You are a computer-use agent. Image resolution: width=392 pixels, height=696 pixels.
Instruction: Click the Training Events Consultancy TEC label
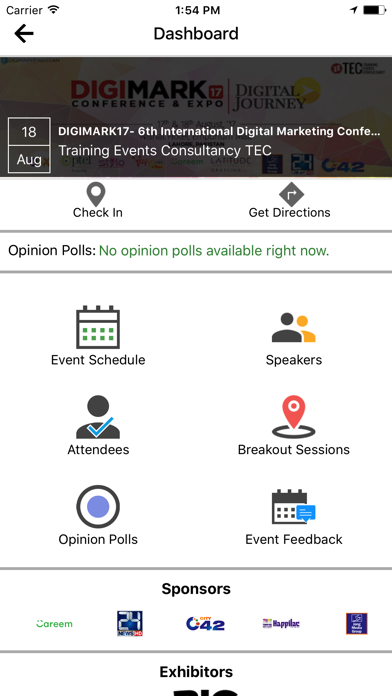pyautogui.click(x=165, y=150)
